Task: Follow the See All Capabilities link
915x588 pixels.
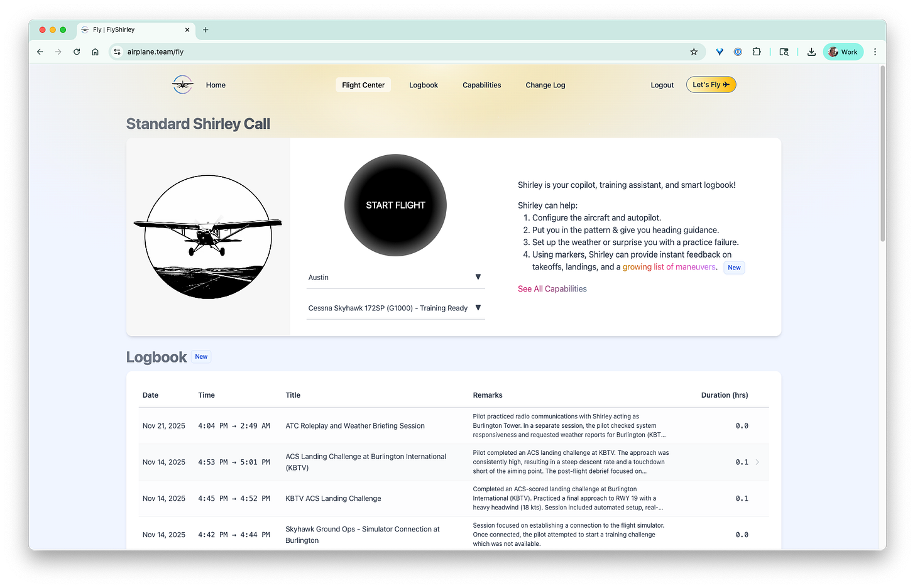Action: pyautogui.click(x=552, y=289)
